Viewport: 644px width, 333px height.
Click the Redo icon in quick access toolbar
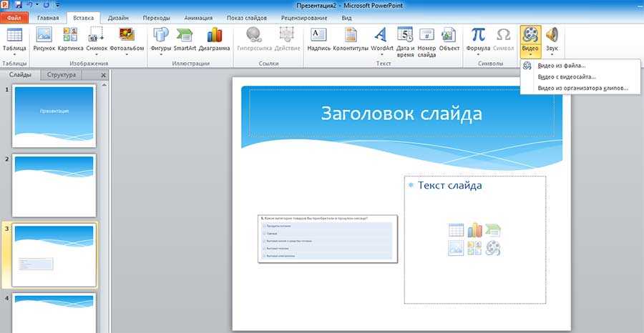pyautogui.click(x=46, y=5)
